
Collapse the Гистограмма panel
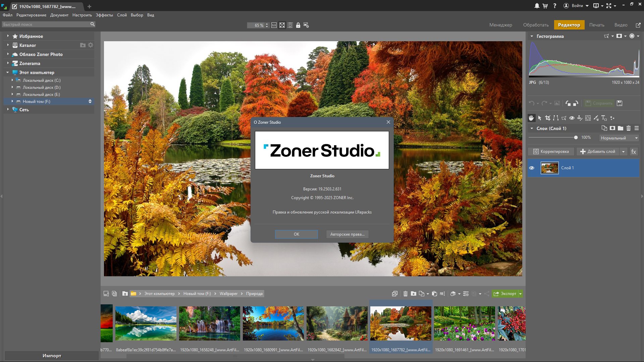click(x=532, y=36)
